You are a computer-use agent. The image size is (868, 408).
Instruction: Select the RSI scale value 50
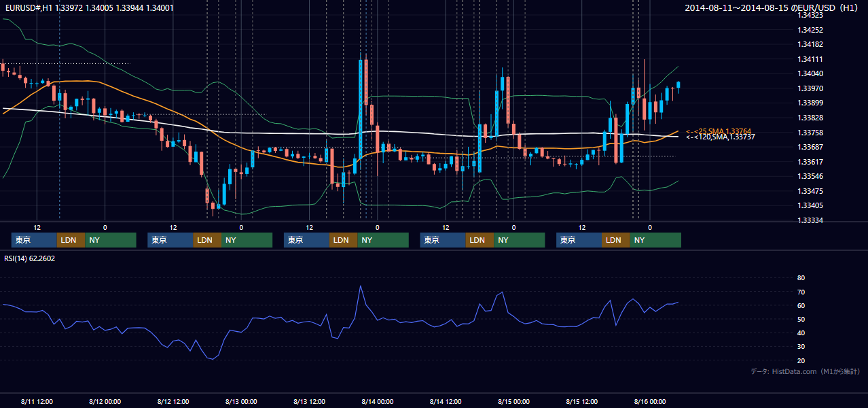pos(801,319)
